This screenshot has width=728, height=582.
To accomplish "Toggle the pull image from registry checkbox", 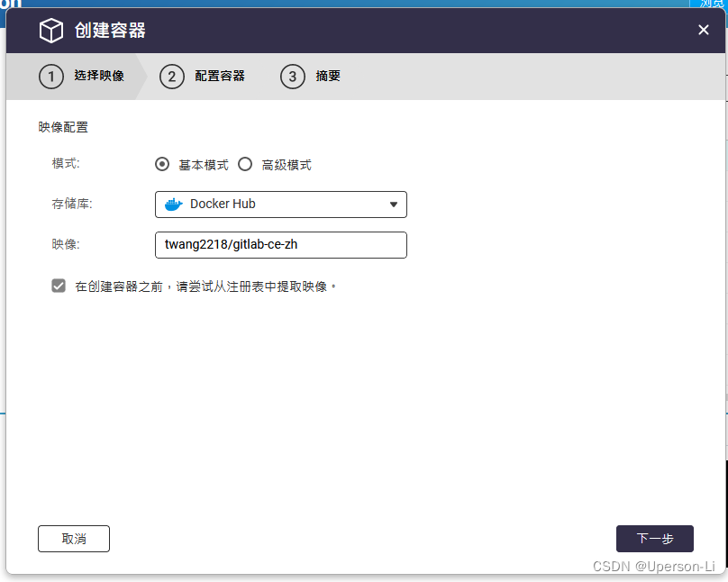I will pyautogui.click(x=59, y=286).
